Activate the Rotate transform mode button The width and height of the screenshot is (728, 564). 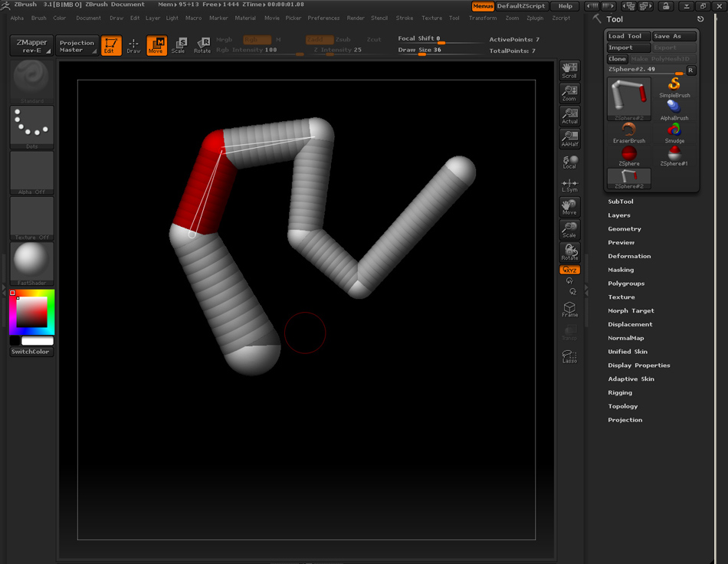coord(202,45)
